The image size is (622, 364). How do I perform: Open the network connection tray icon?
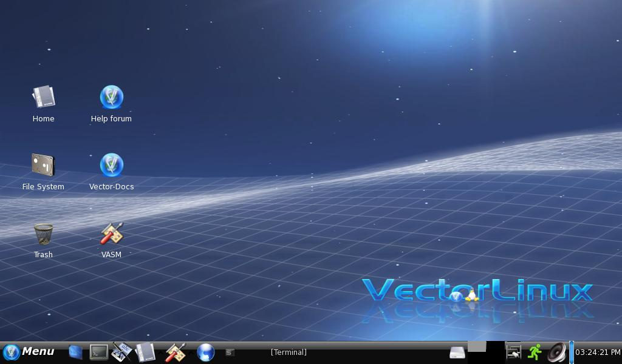click(513, 352)
